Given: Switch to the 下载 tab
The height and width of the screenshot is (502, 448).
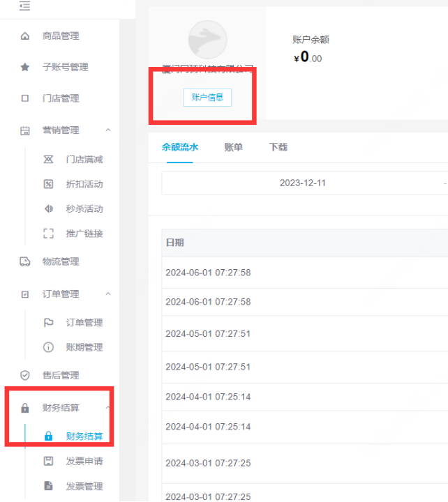Looking at the screenshot, I should [x=278, y=147].
